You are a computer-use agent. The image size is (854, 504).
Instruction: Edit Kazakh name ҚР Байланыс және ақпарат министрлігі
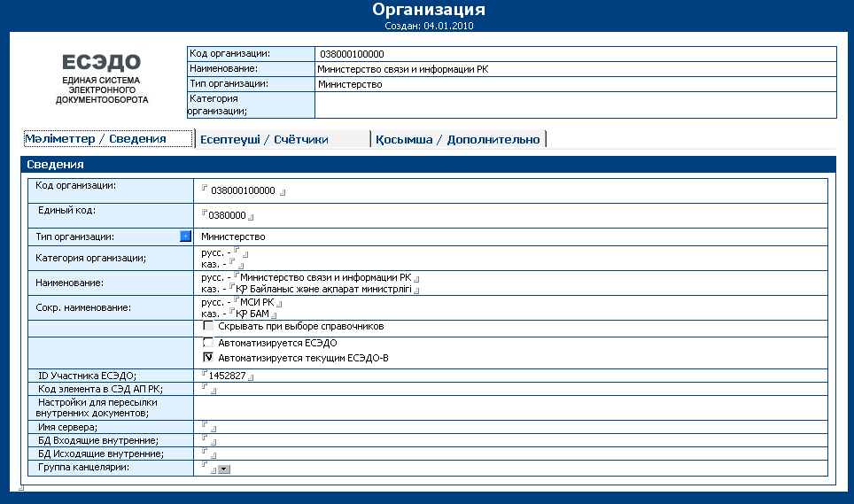tap(324, 289)
